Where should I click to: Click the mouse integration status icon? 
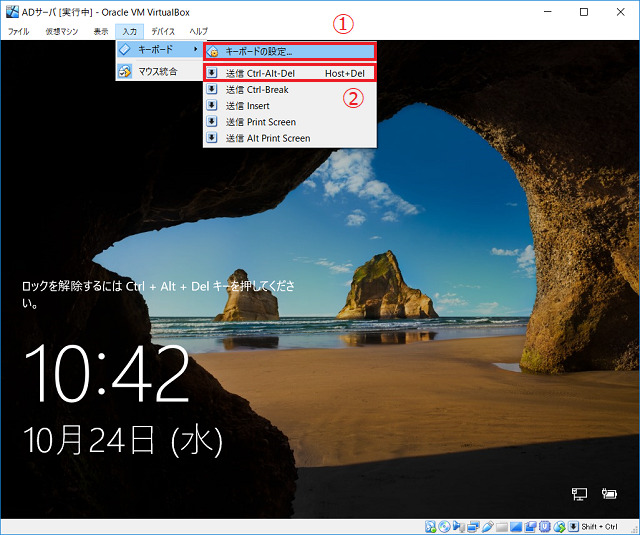coord(560,527)
